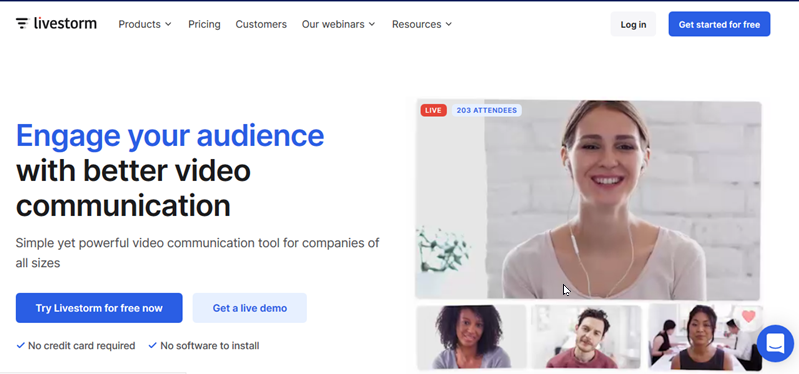The height and width of the screenshot is (374, 799).
Task: Select the bearded man's video thumbnail
Action: coord(587,336)
